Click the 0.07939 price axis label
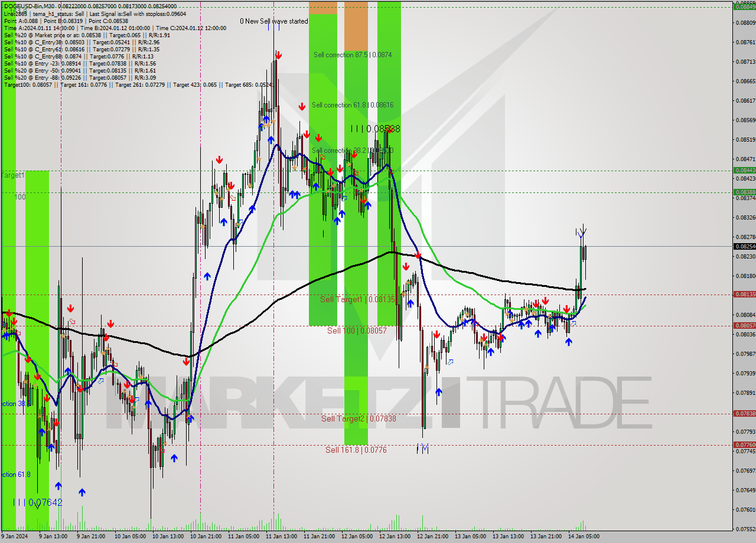Image resolution: width=756 pixels, height=543 pixels. [746, 373]
